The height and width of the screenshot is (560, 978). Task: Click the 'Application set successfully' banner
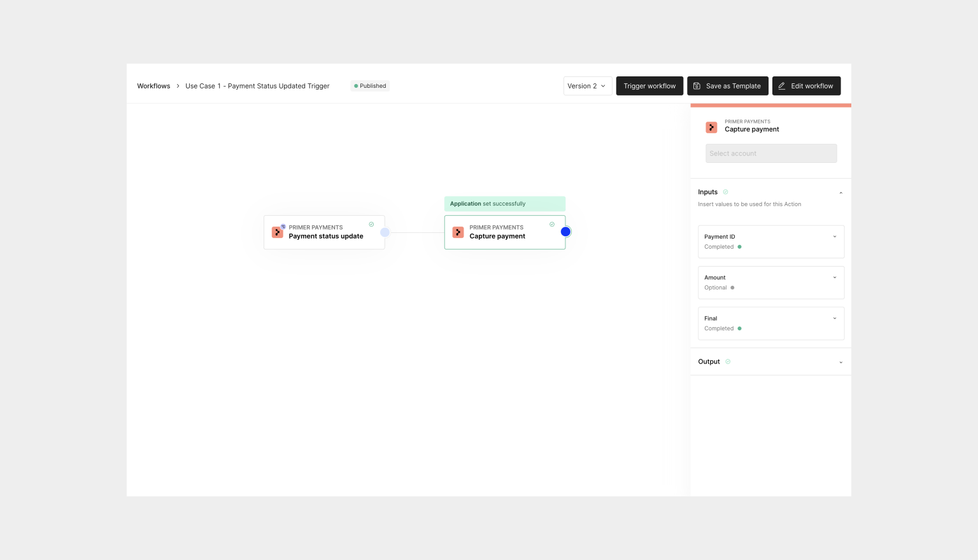click(x=505, y=204)
